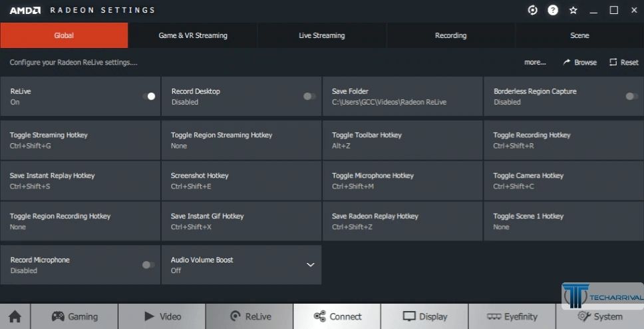The width and height of the screenshot is (644, 329).
Task: Edit the Save Instant Gif Hotkey tile
Action: tap(241, 221)
